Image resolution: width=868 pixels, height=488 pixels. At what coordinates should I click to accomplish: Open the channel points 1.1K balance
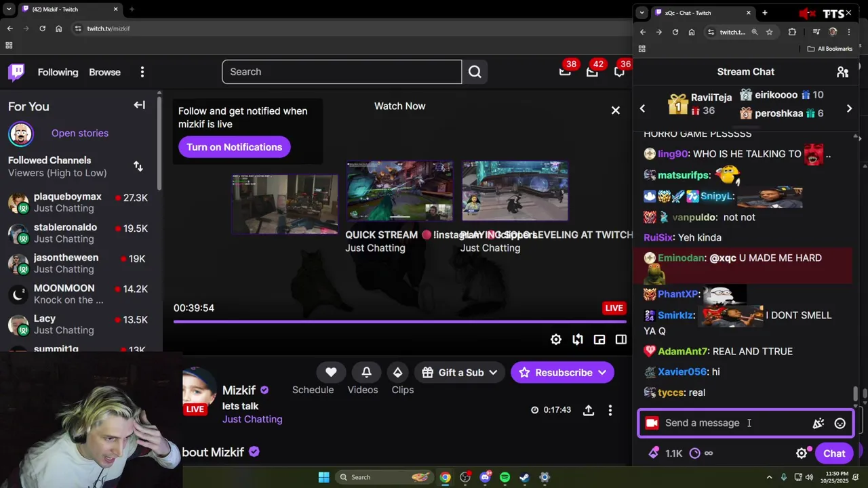coord(665,453)
